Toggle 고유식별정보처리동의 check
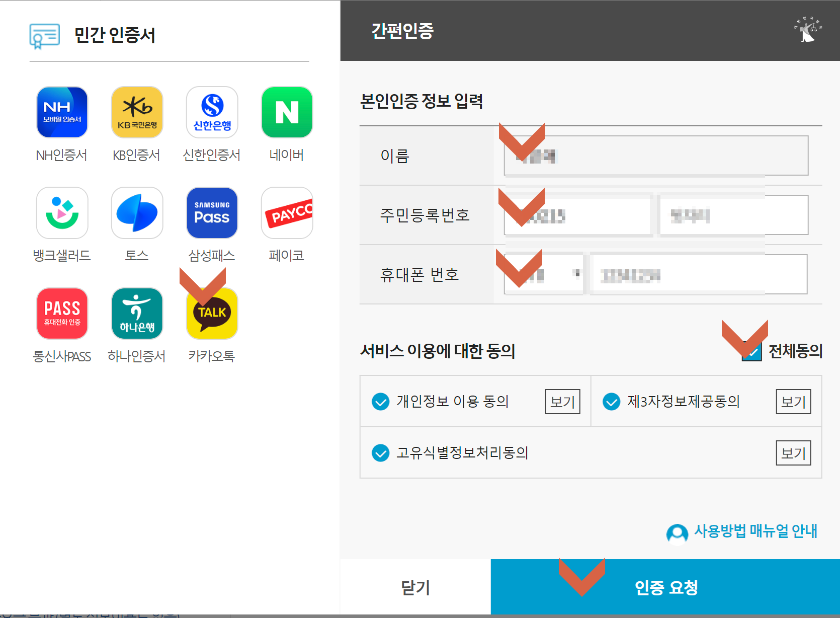This screenshot has width=840, height=618. [380, 453]
